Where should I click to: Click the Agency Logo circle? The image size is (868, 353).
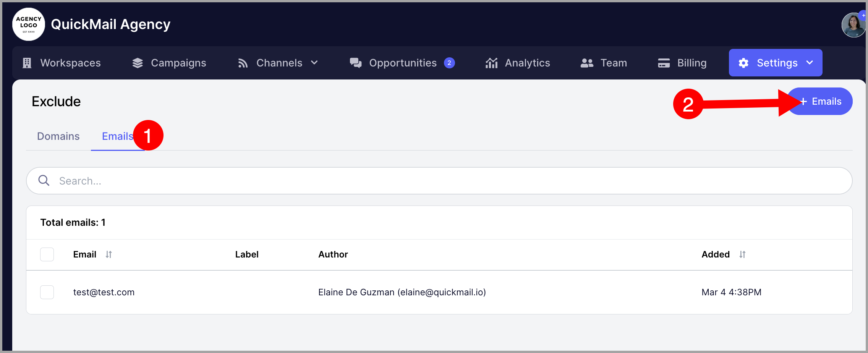[29, 24]
